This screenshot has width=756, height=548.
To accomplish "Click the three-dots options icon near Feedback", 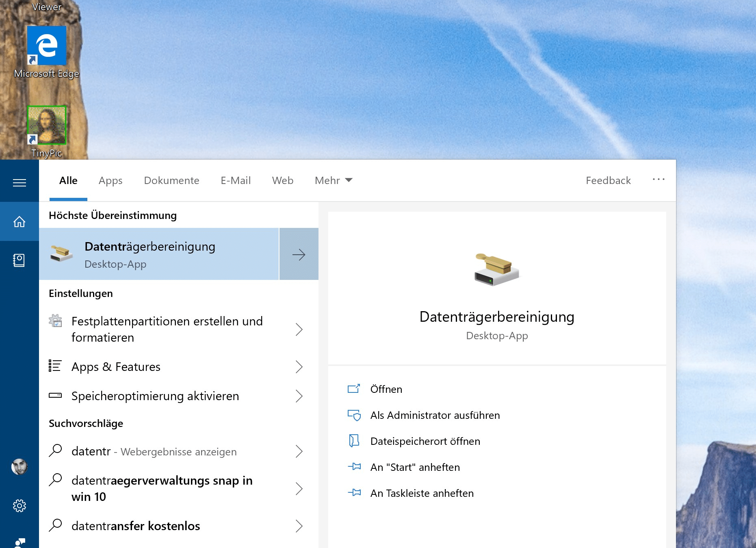I will [659, 180].
